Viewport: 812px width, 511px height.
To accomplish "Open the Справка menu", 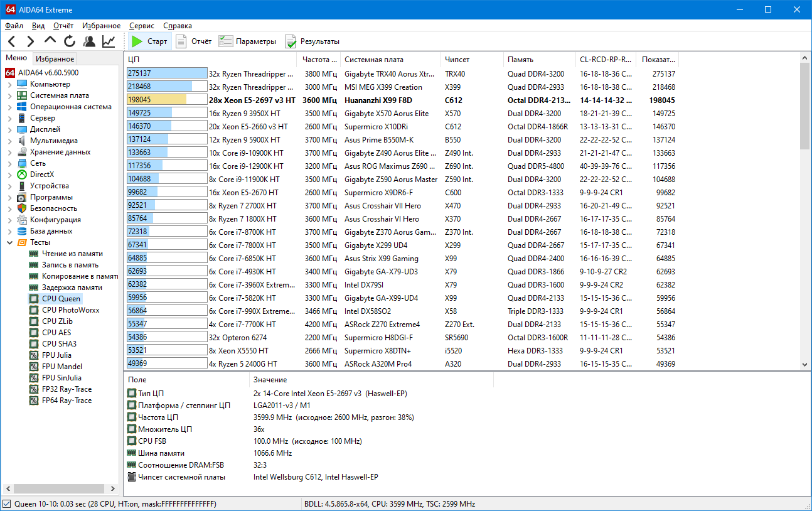I will tap(178, 26).
